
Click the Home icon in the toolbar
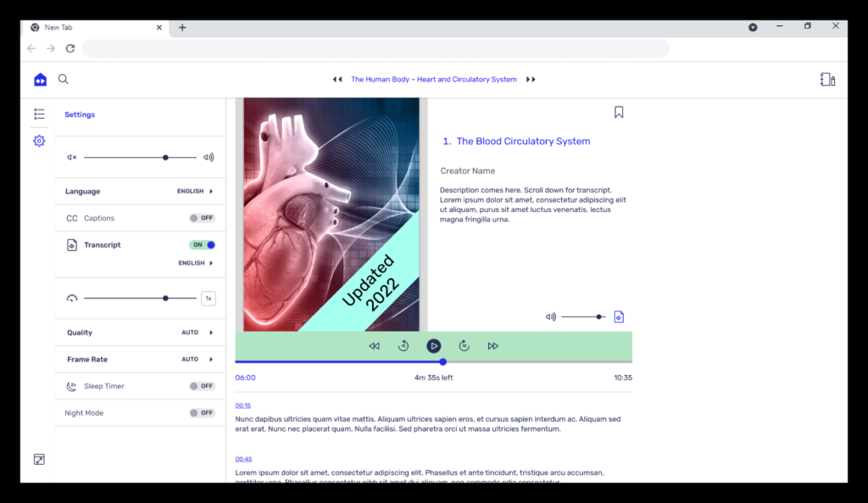pos(39,79)
